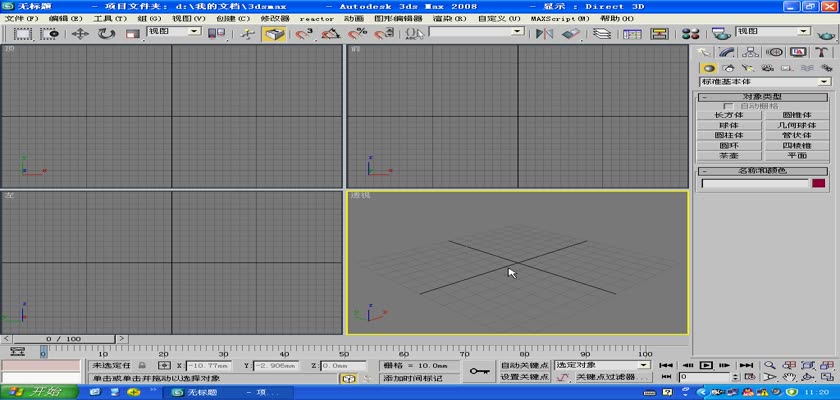840x400 pixels.
Task: Select the rectangular selection region tool
Action: (x=22, y=34)
